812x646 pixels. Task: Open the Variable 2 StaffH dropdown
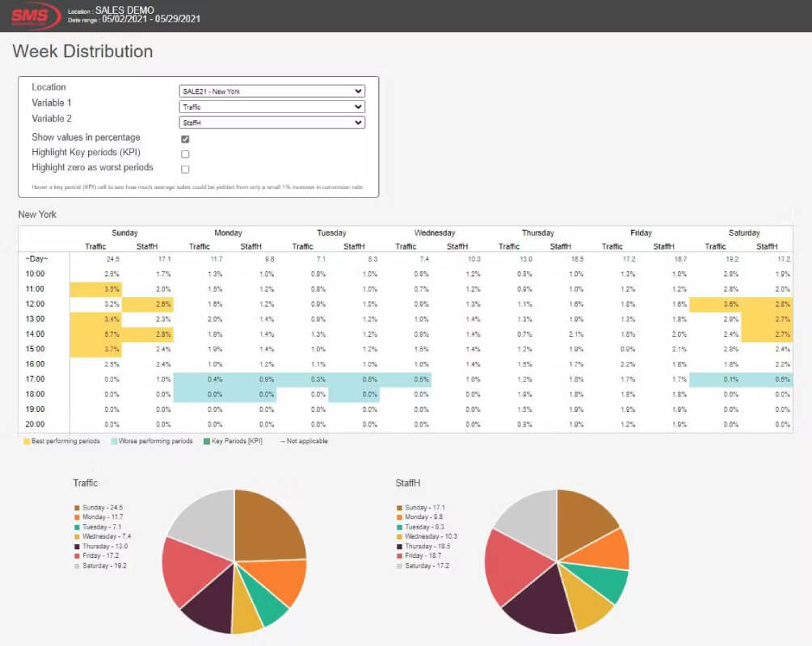[271, 123]
